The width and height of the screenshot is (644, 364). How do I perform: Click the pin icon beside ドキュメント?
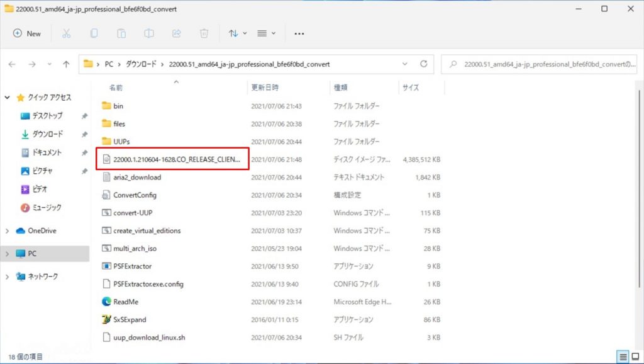[85, 152]
